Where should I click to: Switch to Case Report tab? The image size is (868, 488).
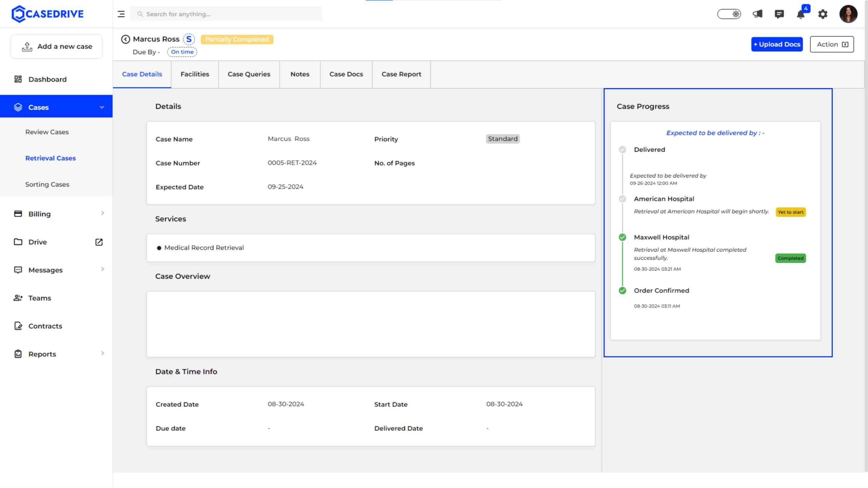pyautogui.click(x=401, y=74)
